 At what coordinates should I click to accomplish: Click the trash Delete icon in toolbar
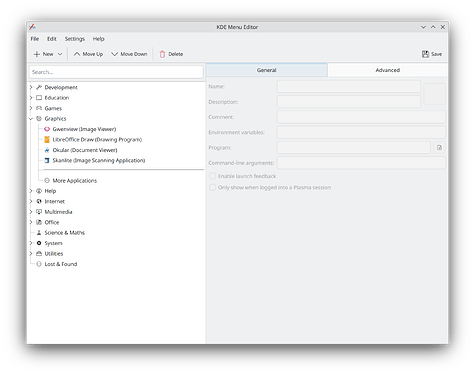tap(162, 54)
